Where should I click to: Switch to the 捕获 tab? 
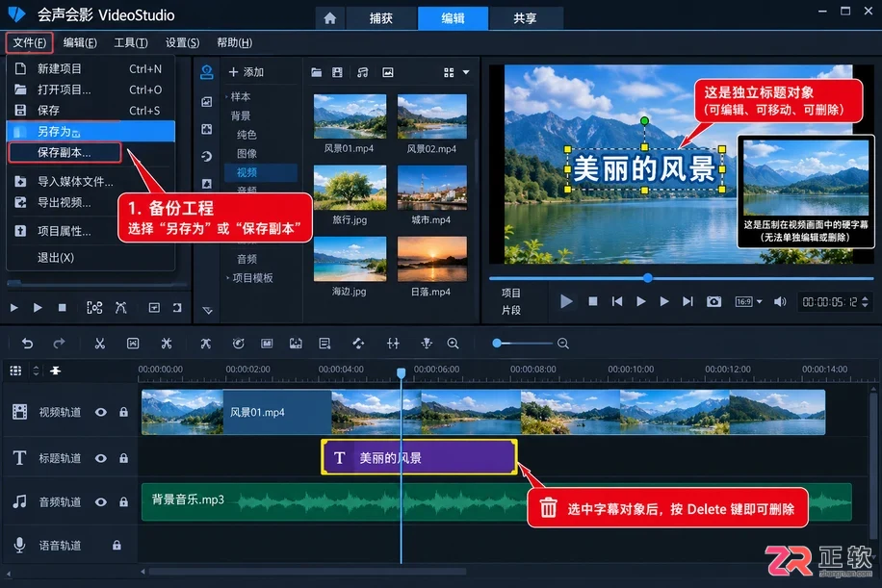point(380,18)
